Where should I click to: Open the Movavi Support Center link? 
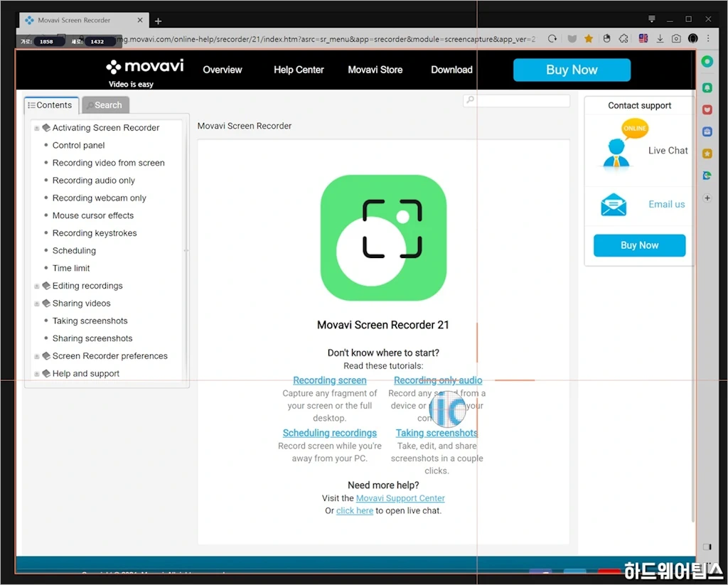(400, 498)
